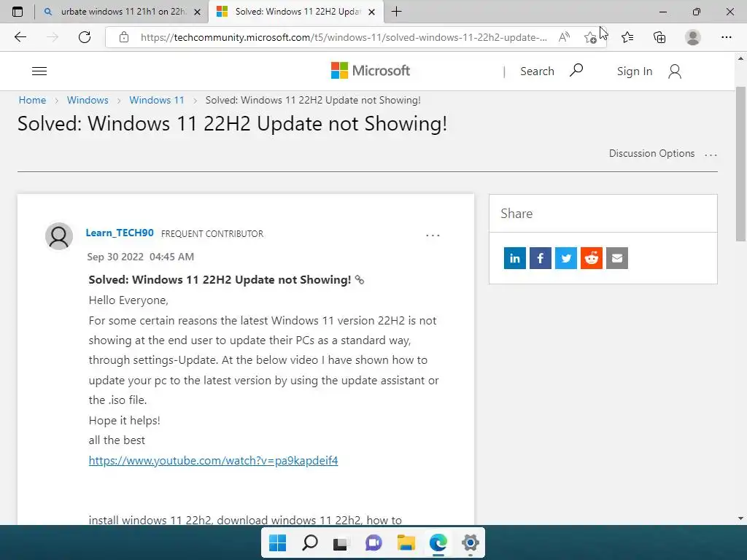Share post on Reddit
This screenshot has height=560, width=747.
[x=591, y=258]
